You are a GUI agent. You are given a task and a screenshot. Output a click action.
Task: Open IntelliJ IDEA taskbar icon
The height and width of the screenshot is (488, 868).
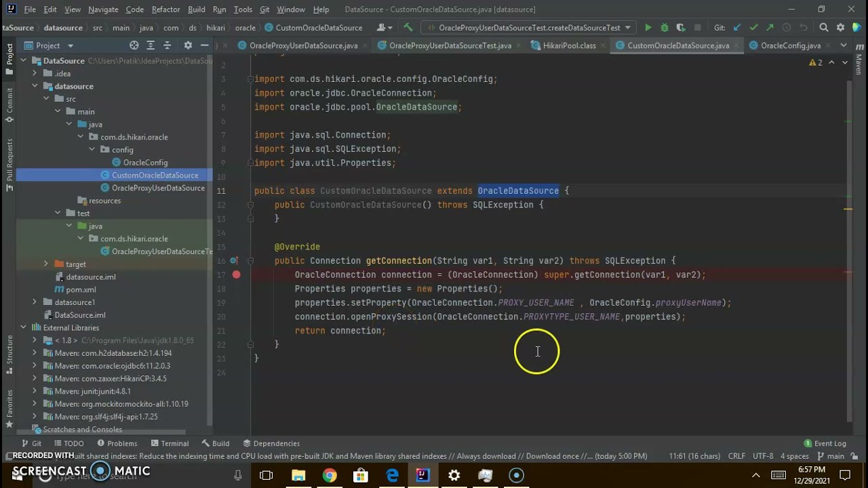pos(423,475)
